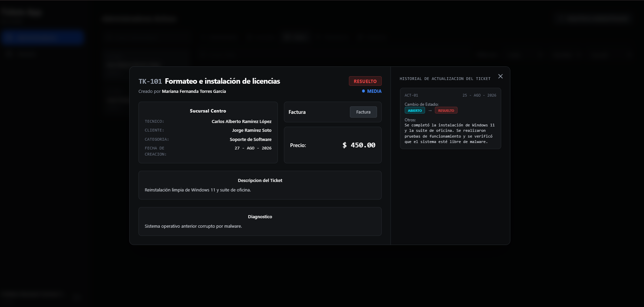Select client name Jorge Ramírez Soto
This screenshot has width=644, height=307.
pyautogui.click(x=252, y=130)
